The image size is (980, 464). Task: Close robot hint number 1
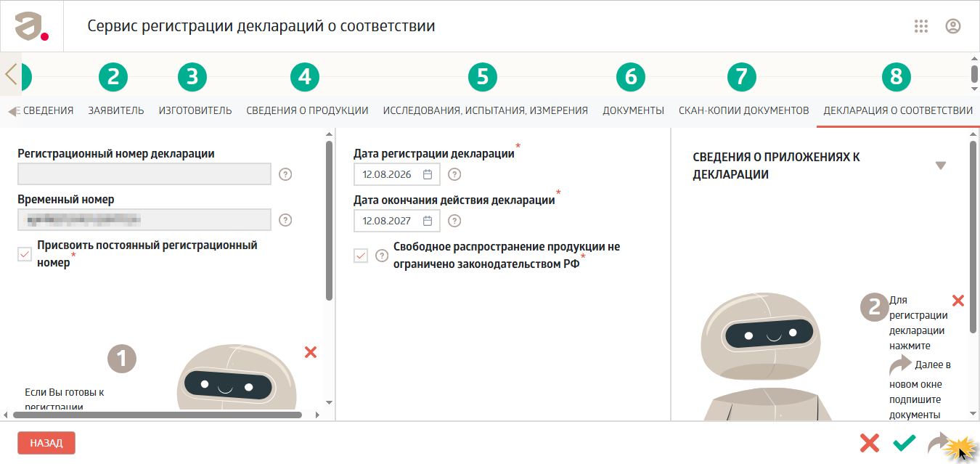click(311, 352)
